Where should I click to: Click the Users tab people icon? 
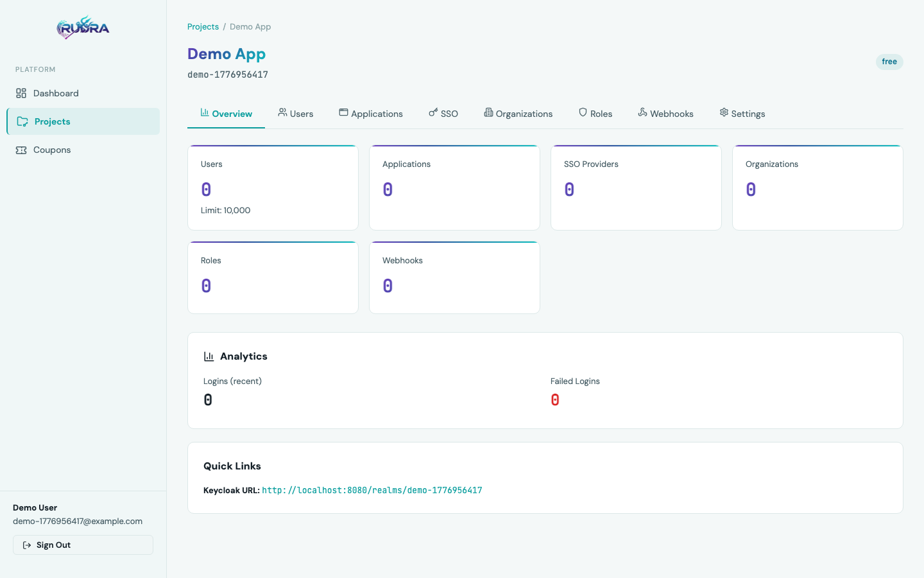(x=282, y=112)
